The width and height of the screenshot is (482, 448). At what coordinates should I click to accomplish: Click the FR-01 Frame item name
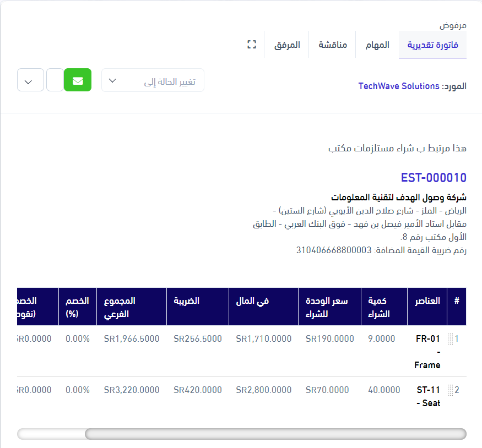click(x=427, y=352)
